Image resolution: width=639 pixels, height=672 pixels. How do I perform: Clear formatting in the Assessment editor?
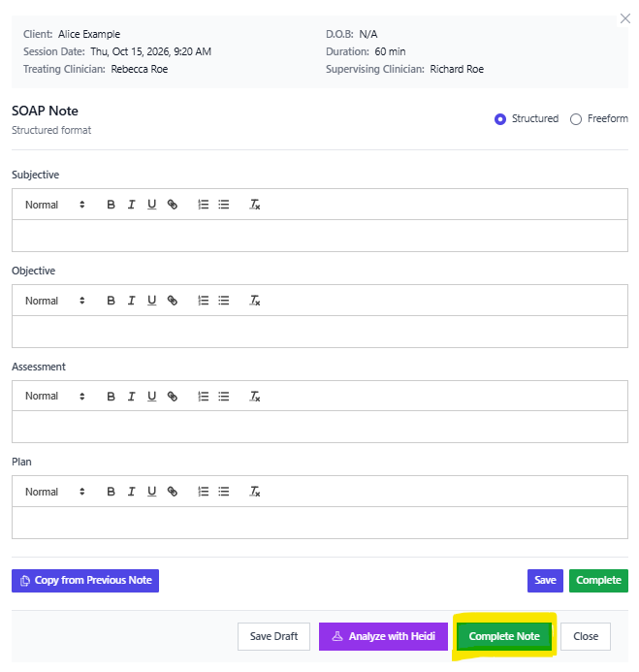click(255, 397)
